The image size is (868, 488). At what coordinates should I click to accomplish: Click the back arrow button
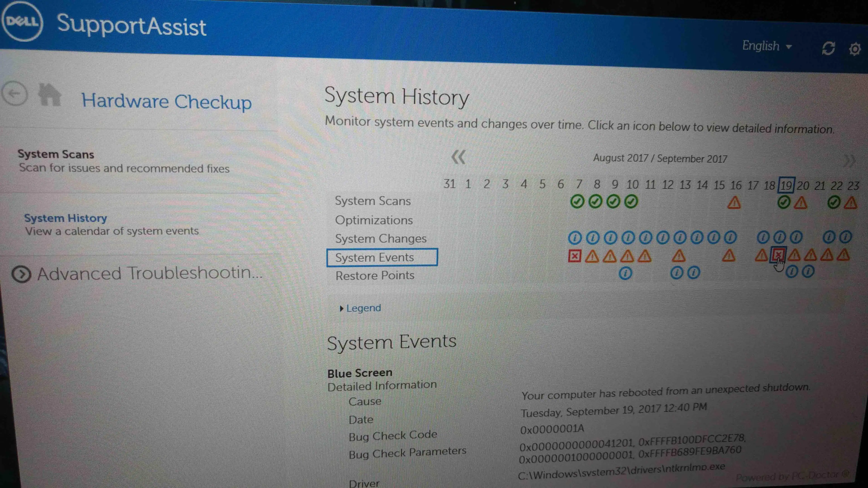[14, 94]
